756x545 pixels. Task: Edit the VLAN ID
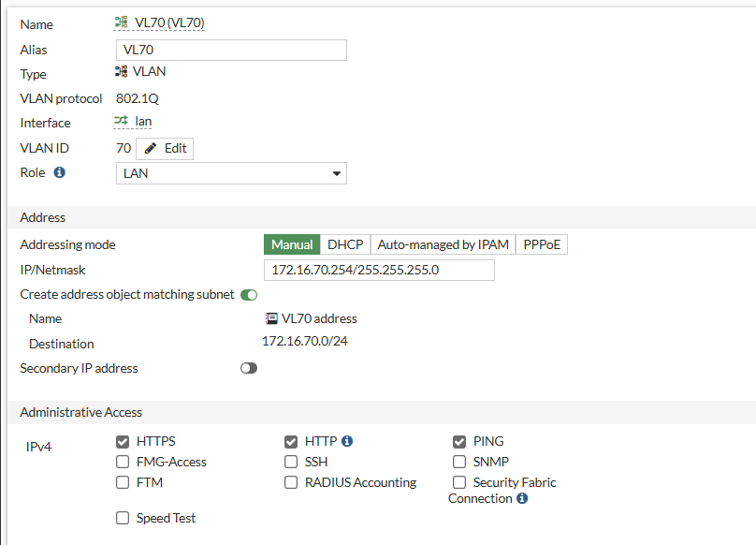(x=165, y=148)
